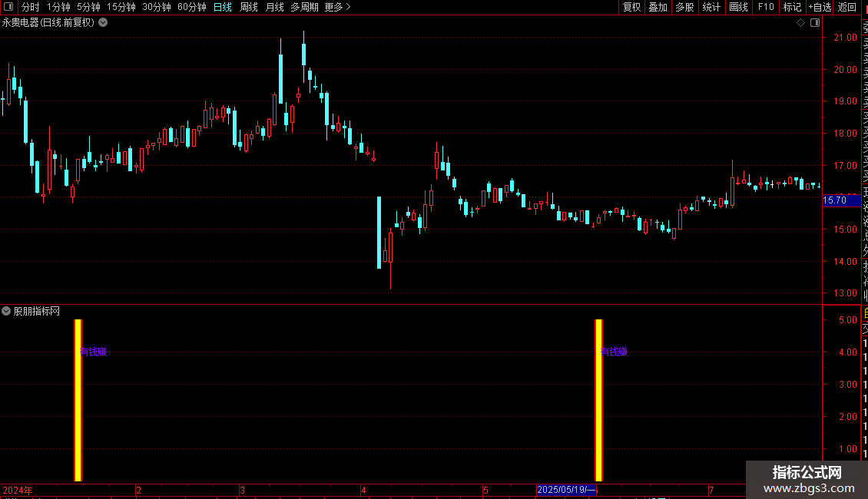The image size is (868, 499).
Task: Open F10 company information
Action: [x=766, y=7]
